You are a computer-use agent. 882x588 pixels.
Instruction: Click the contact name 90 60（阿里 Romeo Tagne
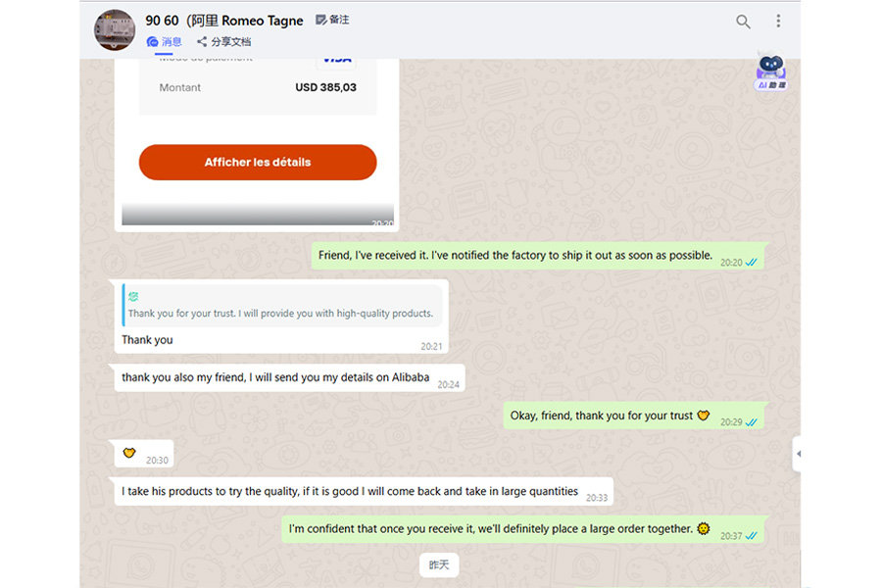point(223,20)
